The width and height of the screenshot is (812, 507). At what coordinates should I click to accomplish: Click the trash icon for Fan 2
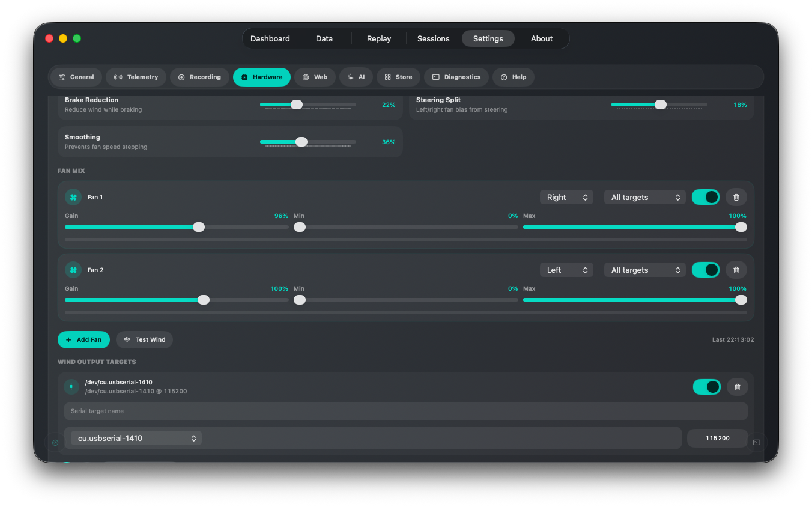(736, 270)
